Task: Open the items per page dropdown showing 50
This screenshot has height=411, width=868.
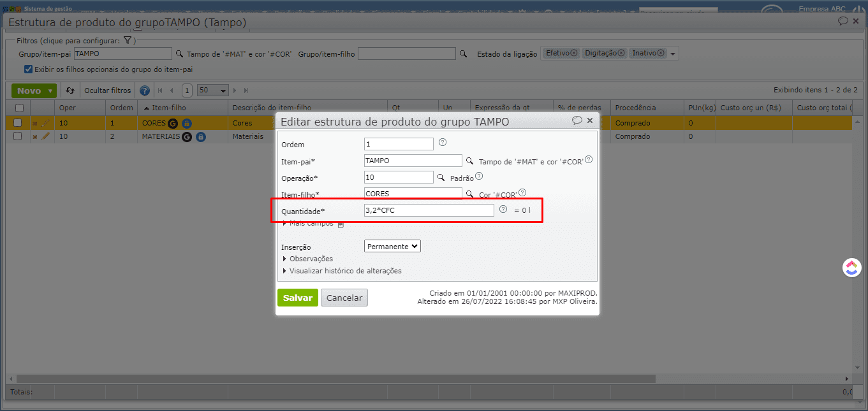Action: tap(212, 90)
